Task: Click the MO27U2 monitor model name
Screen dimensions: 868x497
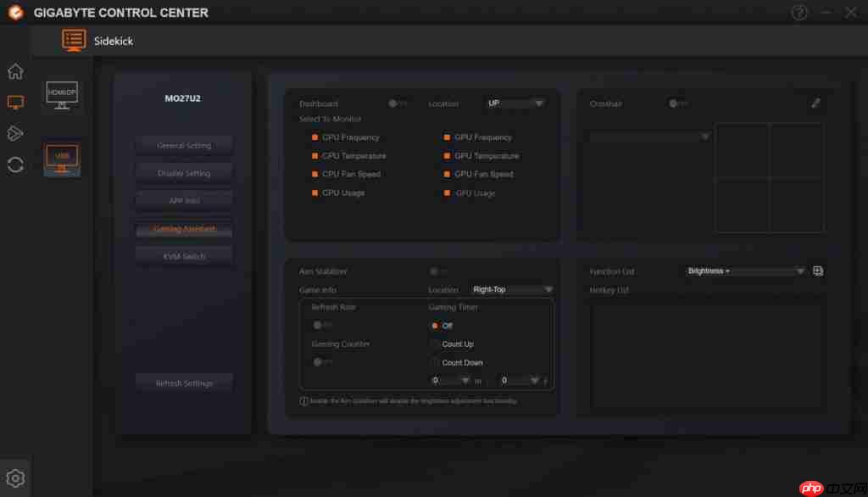Action: [x=183, y=98]
